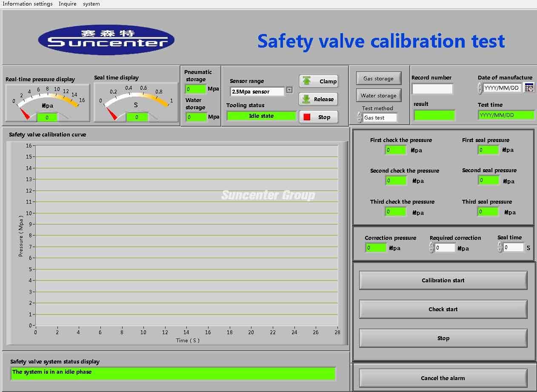537x392 pixels.
Task: Click the Seal time value field
Action: tap(514, 247)
